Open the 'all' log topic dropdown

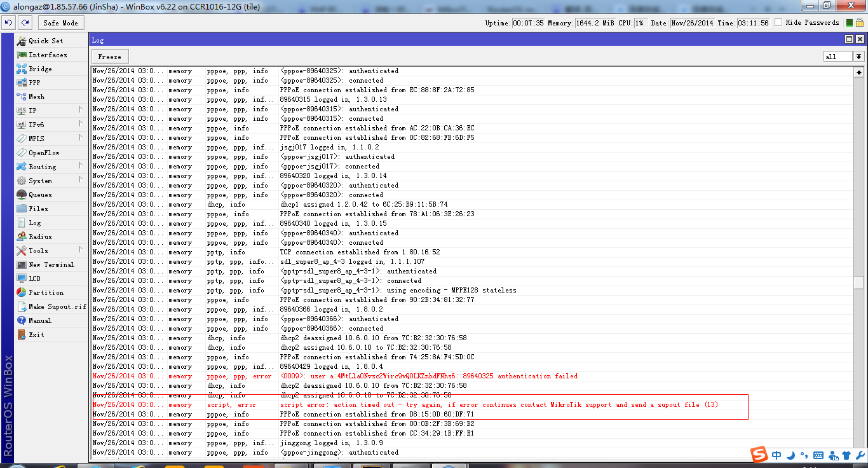858,57
